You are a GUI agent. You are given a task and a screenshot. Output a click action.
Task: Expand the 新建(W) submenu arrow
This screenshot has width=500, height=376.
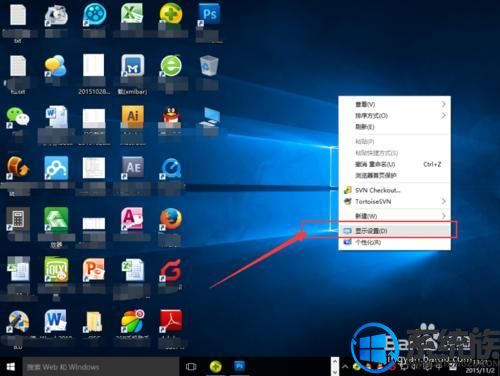tap(443, 216)
